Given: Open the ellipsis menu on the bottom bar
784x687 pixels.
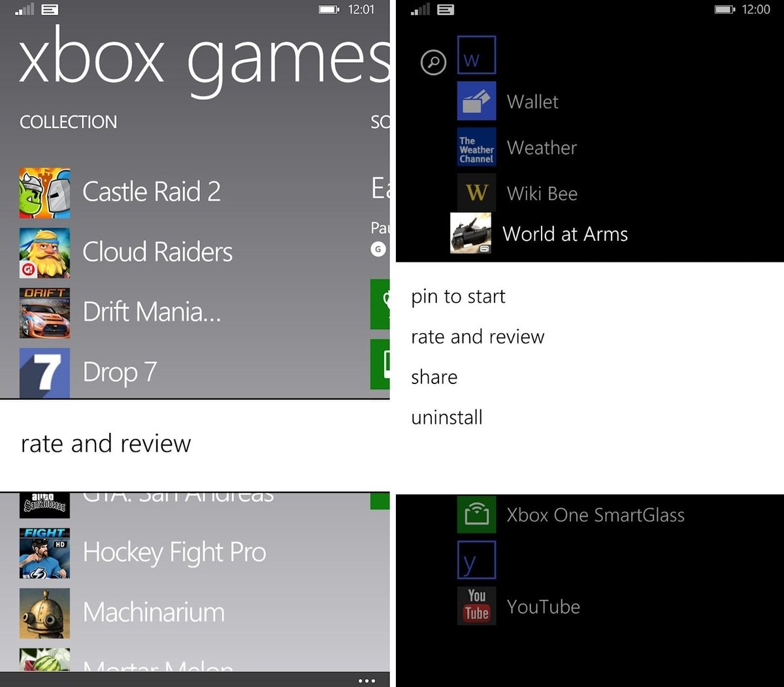Looking at the screenshot, I should click(368, 680).
